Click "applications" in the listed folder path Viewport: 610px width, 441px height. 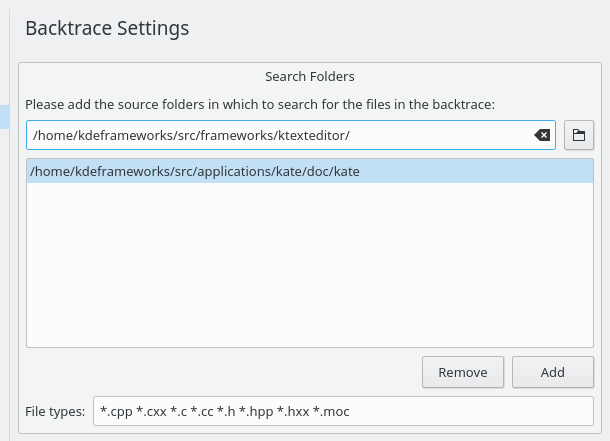click(230, 171)
